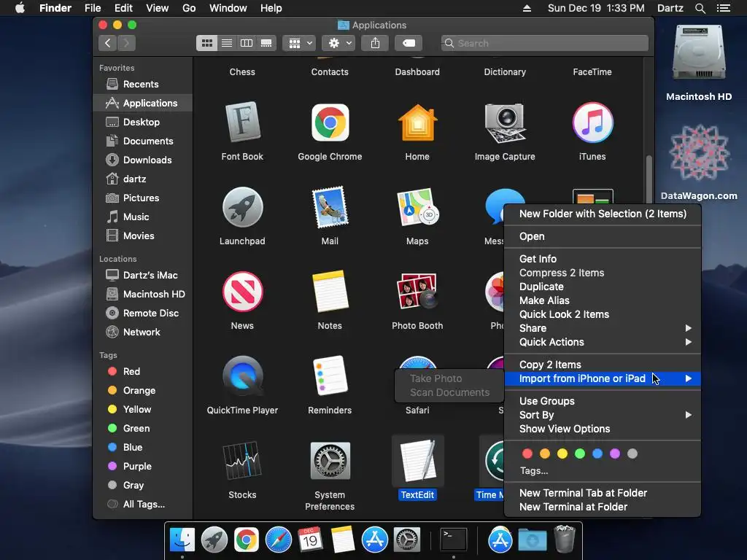Choose Copy 2 Items
This screenshot has height=560, width=747.
pyautogui.click(x=603, y=365)
